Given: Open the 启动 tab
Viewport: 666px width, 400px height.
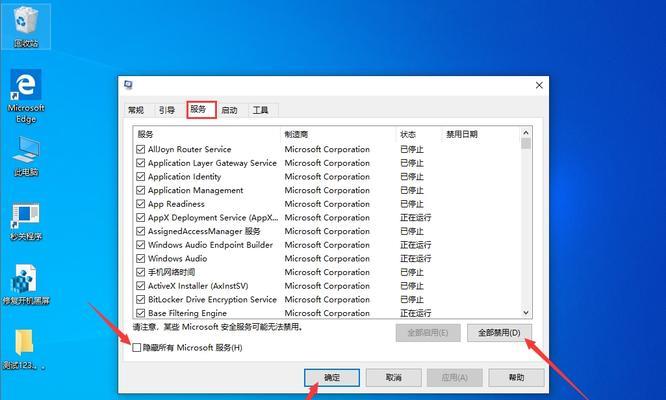Looking at the screenshot, I should (x=229, y=110).
